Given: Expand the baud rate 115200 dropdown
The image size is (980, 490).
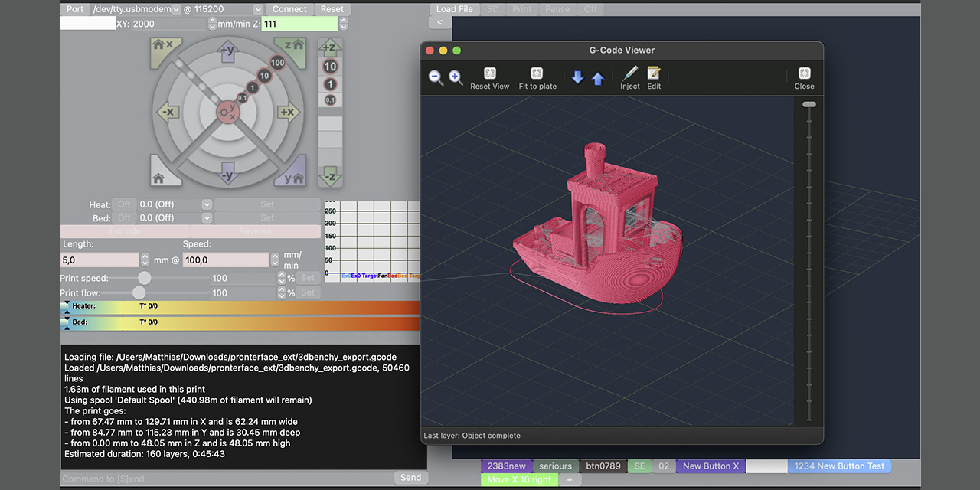Looking at the screenshot, I should [x=258, y=9].
